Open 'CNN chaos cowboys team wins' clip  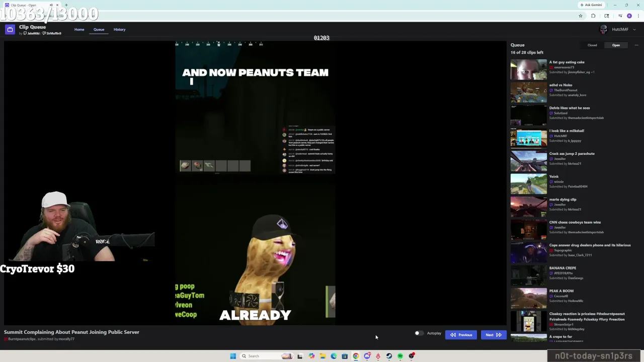coord(575,222)
